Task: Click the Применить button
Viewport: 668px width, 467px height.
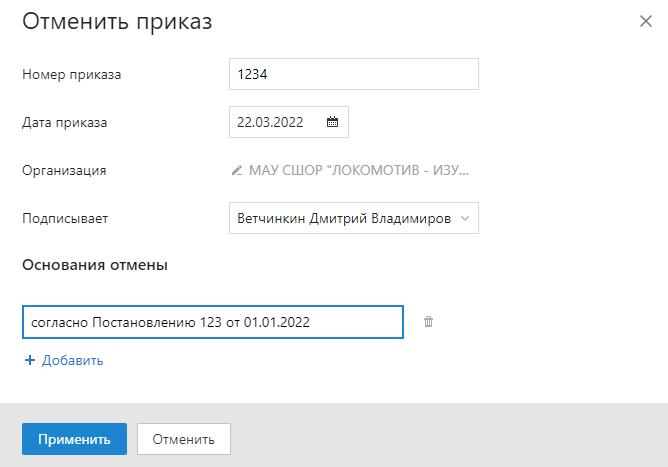Action: 75,439
